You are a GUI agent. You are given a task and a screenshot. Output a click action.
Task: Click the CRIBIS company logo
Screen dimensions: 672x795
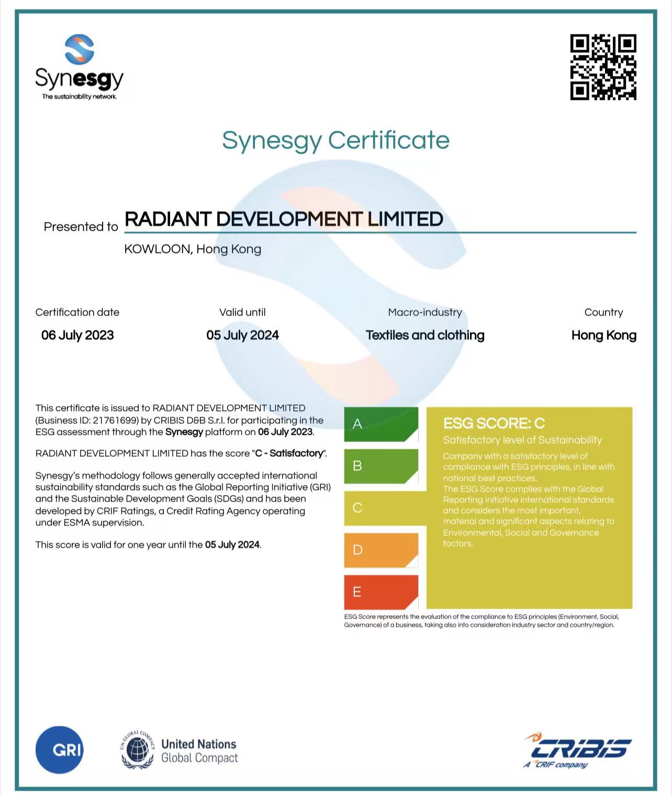pos(578,750)
